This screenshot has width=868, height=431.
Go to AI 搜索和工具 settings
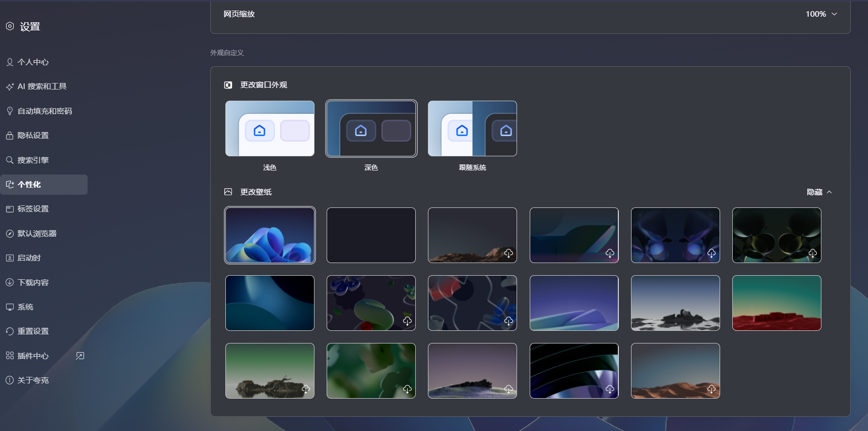coord(44,87)
